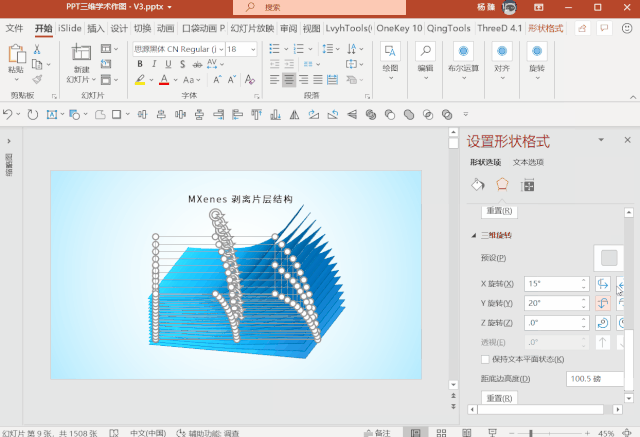
Task: Switch to the 插入 Insert tab
Action: pyautogui.click(x=96, y=28)
